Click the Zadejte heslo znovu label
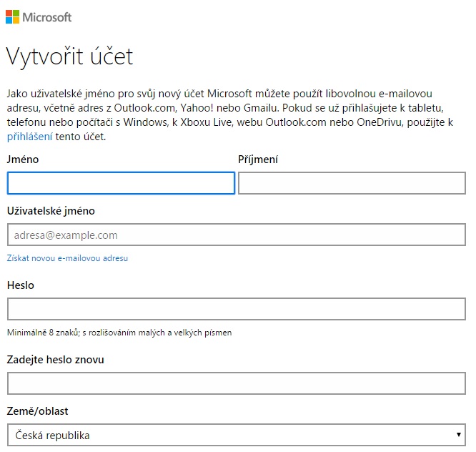Image resolution: width=476 pixels, height=452 pixels. click(x=56, y=360)
